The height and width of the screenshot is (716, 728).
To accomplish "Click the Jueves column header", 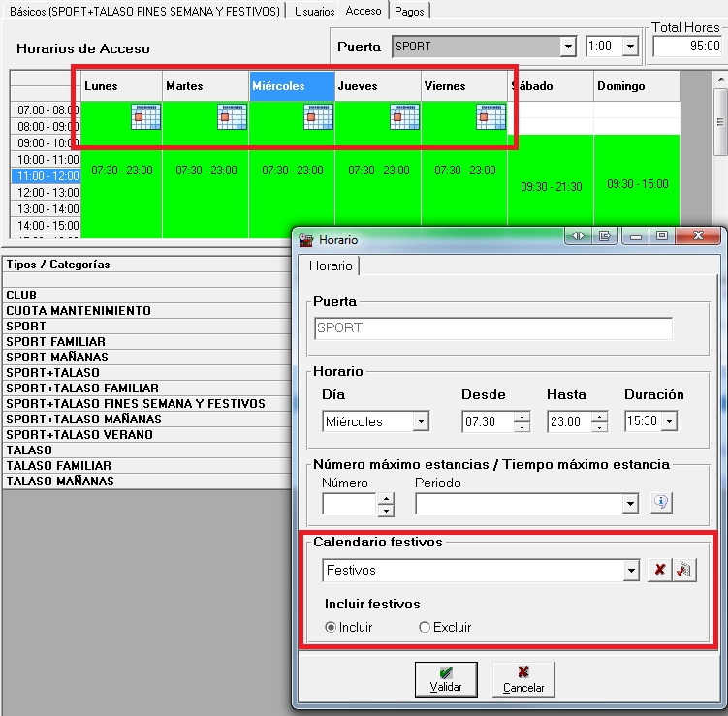I will pos(378,86).
